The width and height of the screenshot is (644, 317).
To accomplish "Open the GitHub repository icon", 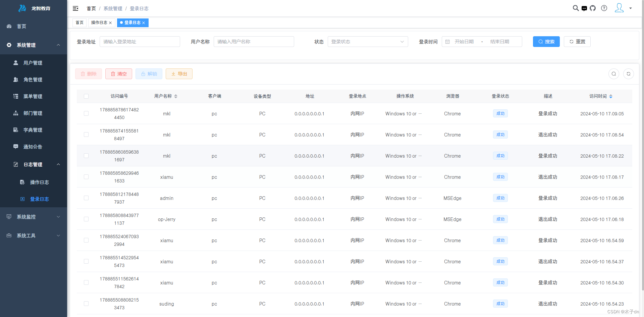I will (593, 8).
